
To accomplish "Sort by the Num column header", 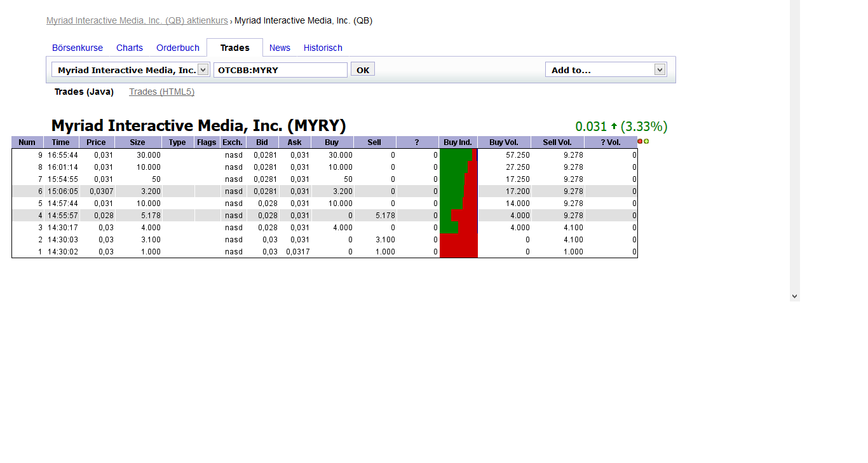I will coord(27,142).
